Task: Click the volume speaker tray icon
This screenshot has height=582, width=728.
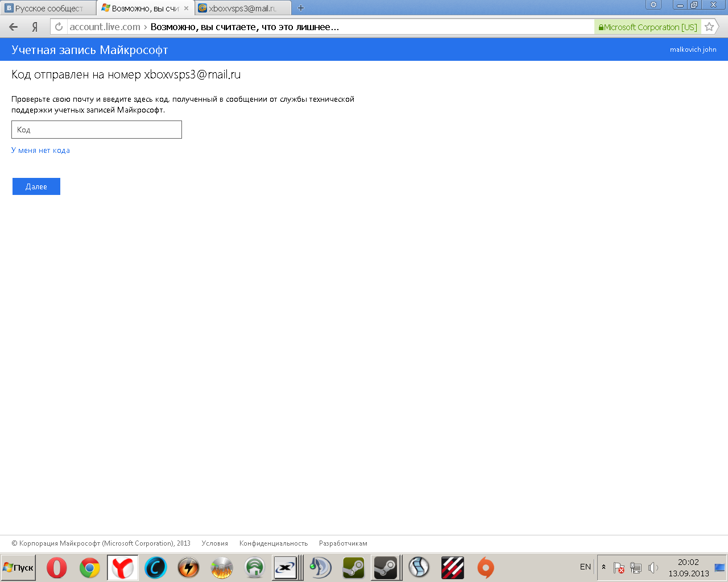Action: [653, 567]
